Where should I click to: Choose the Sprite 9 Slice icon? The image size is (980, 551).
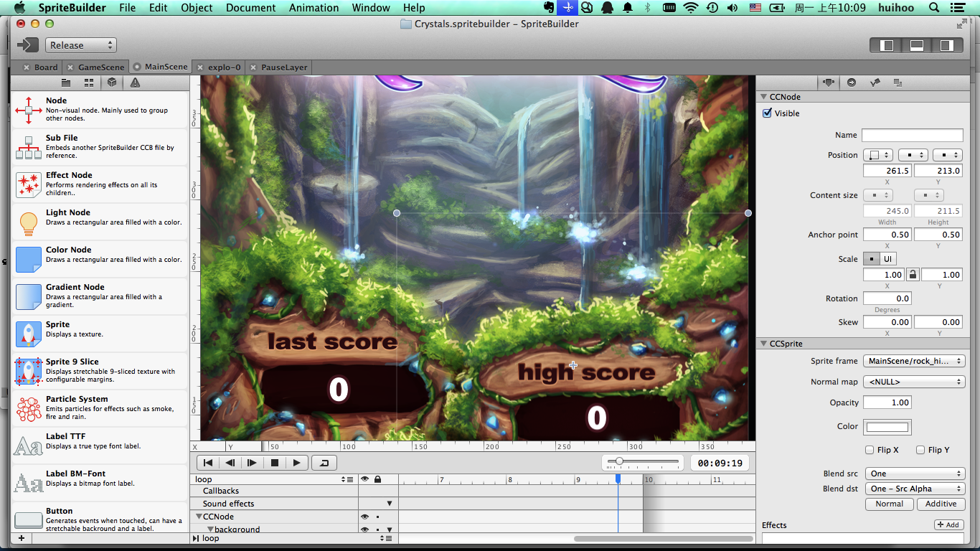(x=29, y=371)
